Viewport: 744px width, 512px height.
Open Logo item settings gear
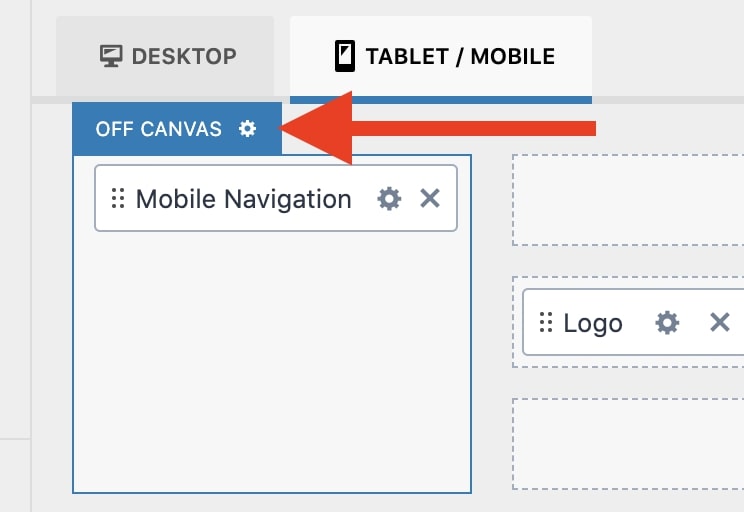click(667, 323)
